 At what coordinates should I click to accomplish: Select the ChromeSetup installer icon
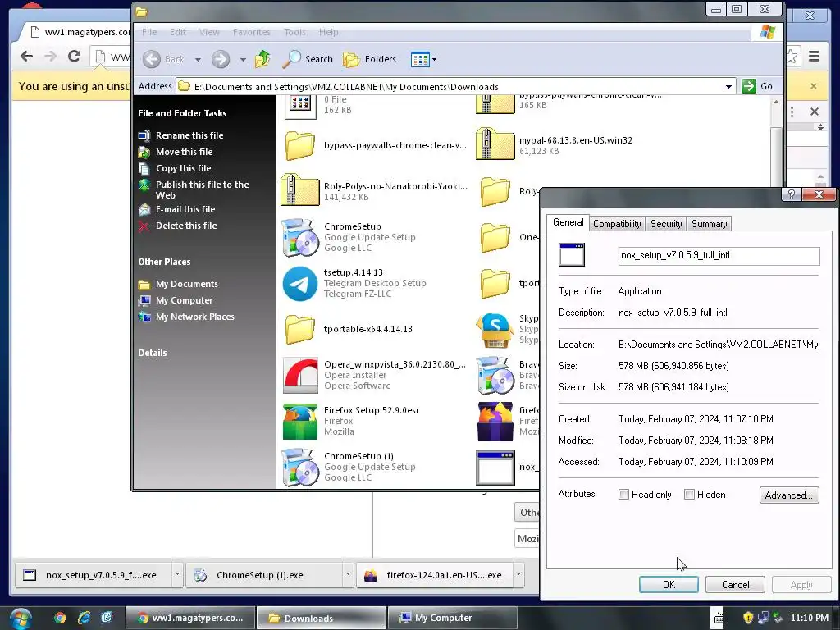(300, 237)
